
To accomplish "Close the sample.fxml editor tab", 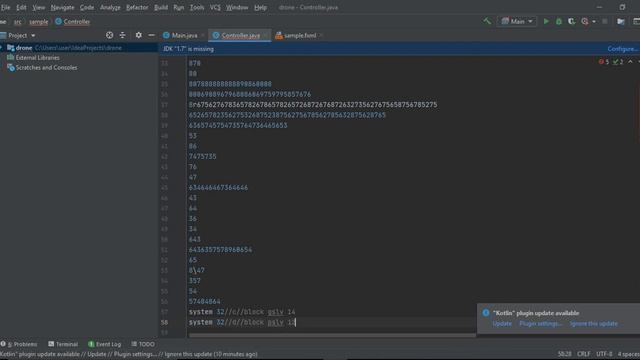I will (x=321, y=36).
